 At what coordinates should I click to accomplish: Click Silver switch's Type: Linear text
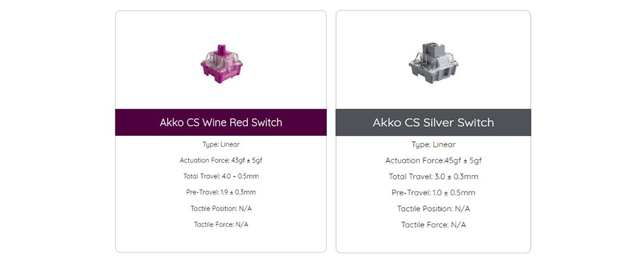click(x=433, y=144)
